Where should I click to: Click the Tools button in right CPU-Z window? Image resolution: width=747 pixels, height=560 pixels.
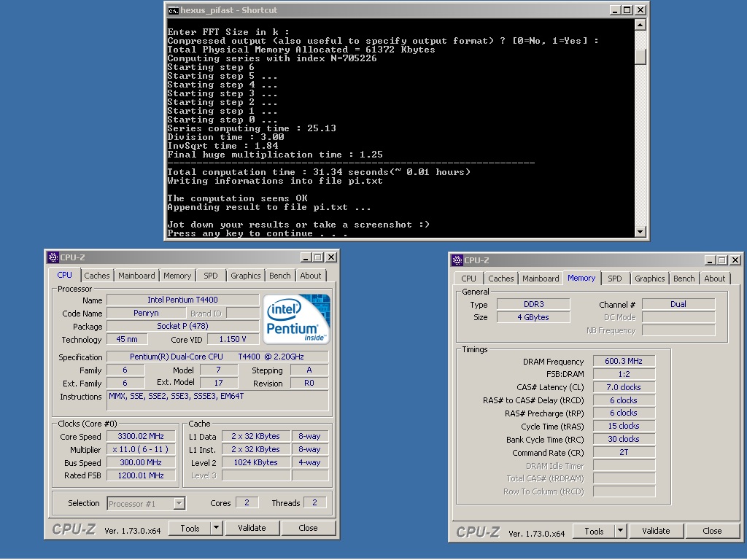coord(594,531)
